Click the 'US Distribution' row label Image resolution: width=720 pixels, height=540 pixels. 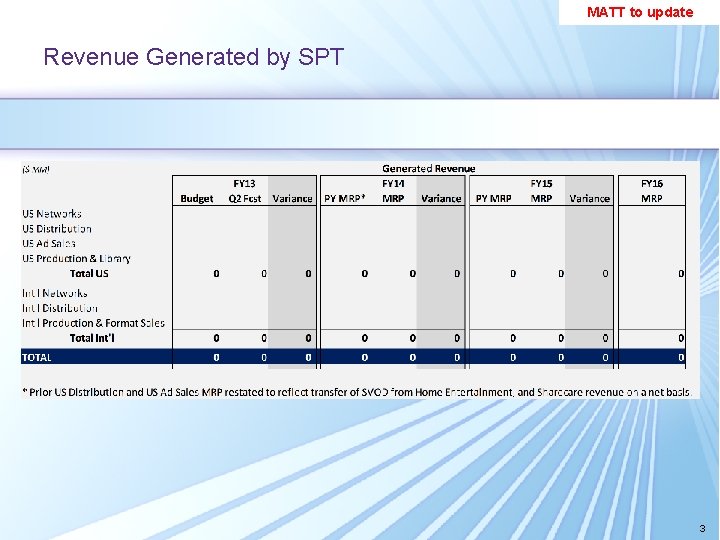click(x=56, y=229)
